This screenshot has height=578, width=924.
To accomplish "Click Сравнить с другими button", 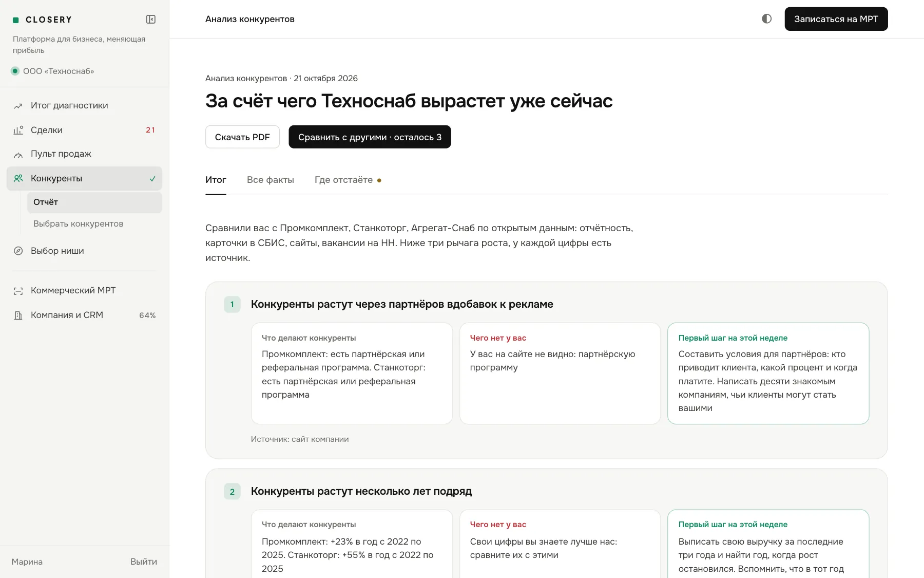I will [x=370, y=137].
